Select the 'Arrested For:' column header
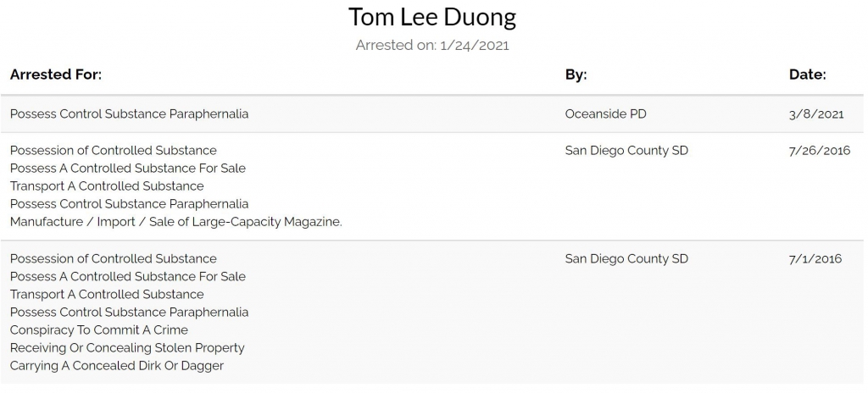The image size is (868, 393). pyautogui.click(x=56, y=75)
